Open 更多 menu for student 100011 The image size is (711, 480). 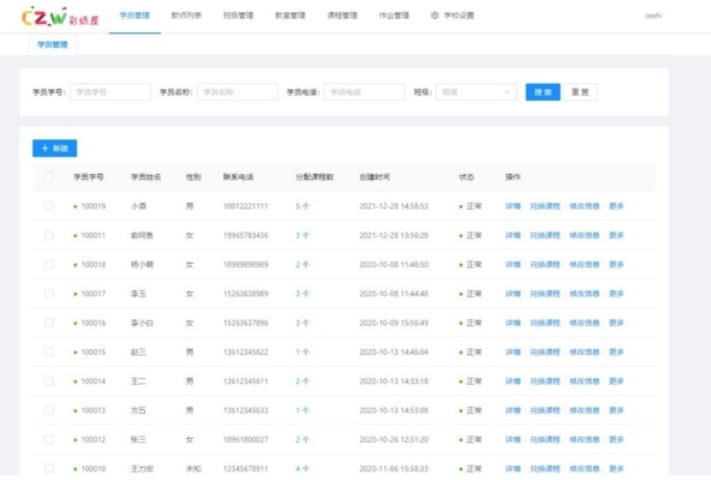[616, 235]
